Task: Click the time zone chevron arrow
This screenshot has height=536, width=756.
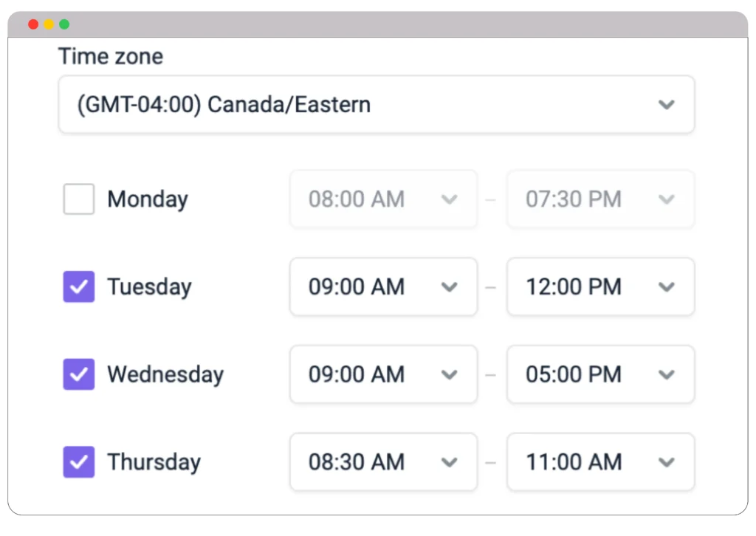Action: [x=666, y=105]
